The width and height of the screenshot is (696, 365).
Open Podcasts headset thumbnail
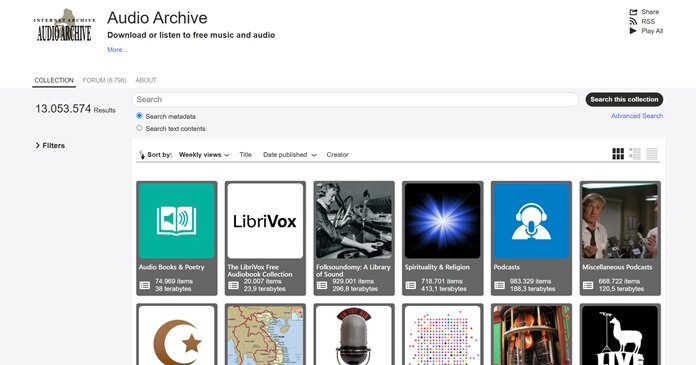531,221
